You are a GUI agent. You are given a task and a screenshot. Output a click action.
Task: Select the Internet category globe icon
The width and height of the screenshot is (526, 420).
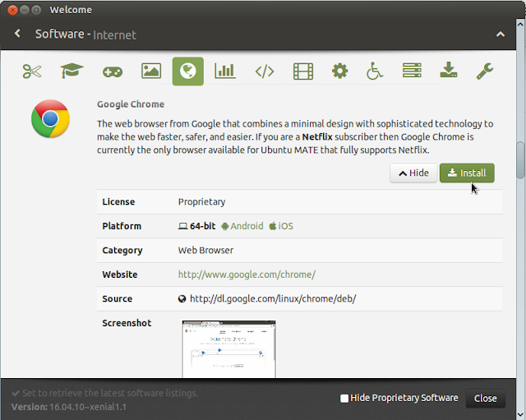tap(188, 72)
